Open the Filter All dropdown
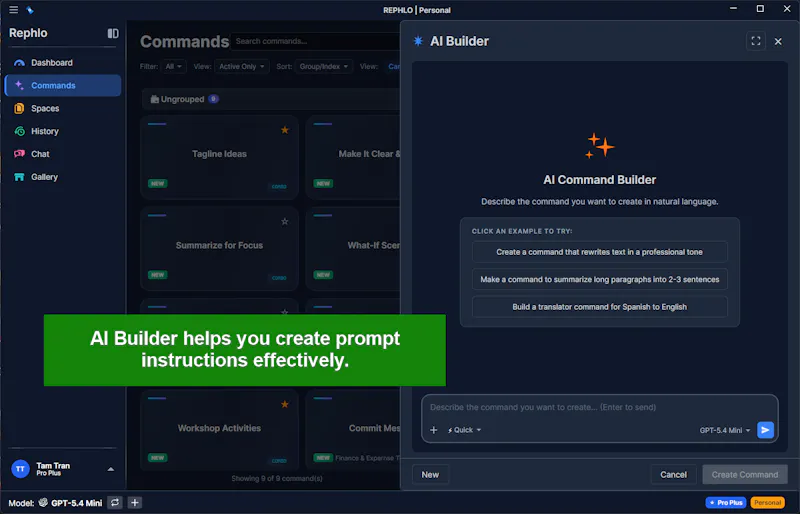The image size is (800, 514). (173, 66)
